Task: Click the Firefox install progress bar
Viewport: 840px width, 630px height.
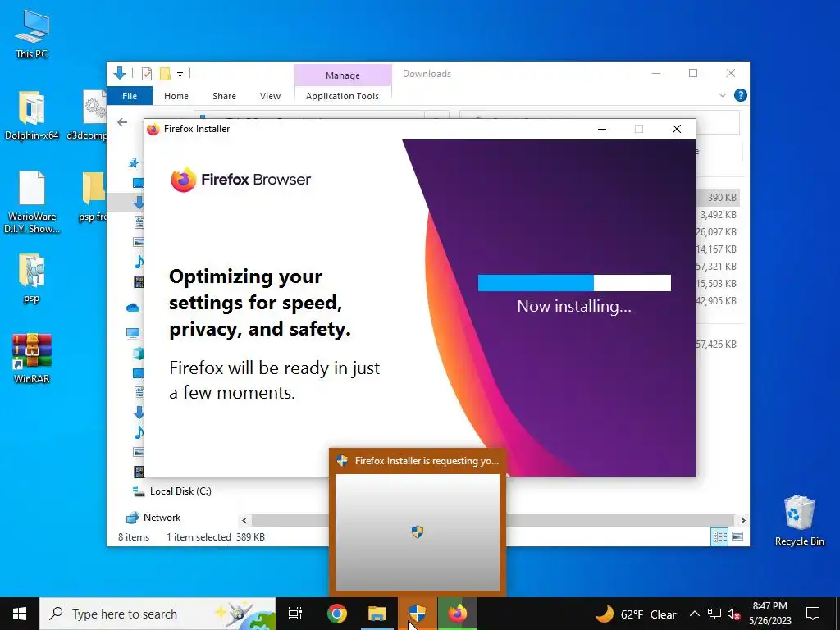Action: (573, 283)
